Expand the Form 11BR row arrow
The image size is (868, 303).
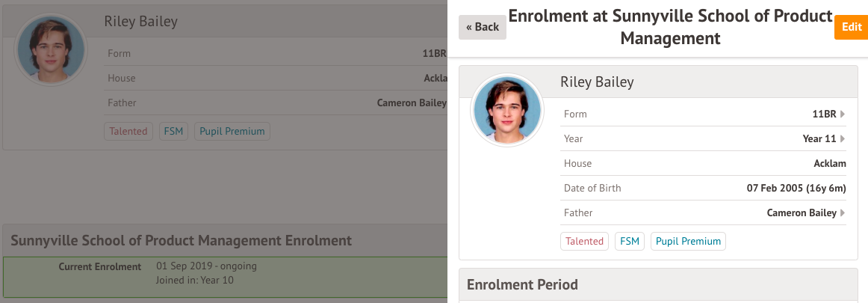(x=843, y=114)
